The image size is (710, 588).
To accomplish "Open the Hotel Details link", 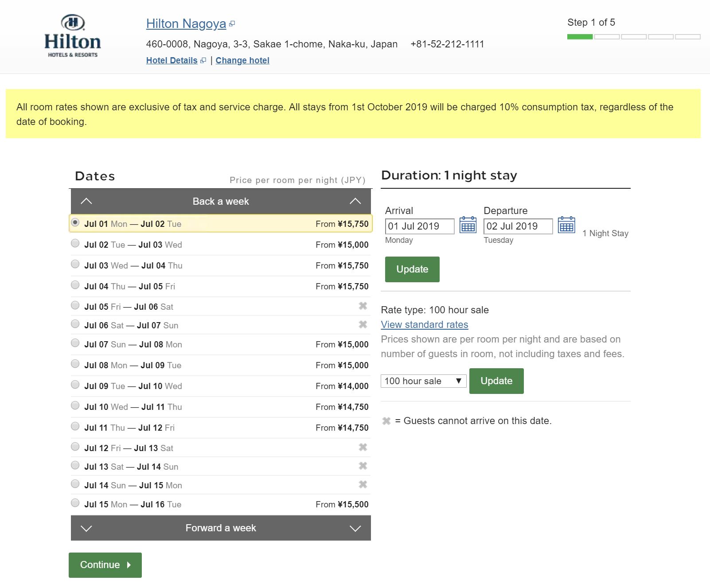I will pos(172,61).
